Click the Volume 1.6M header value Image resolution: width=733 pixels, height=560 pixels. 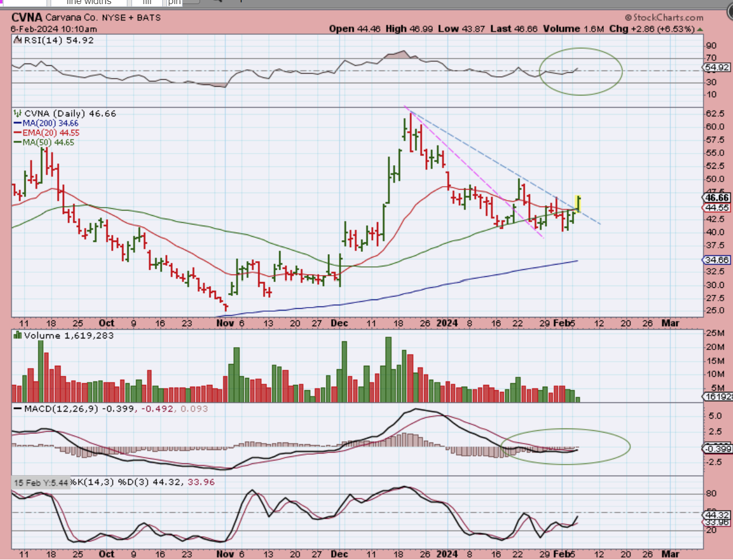click(574, 28)
